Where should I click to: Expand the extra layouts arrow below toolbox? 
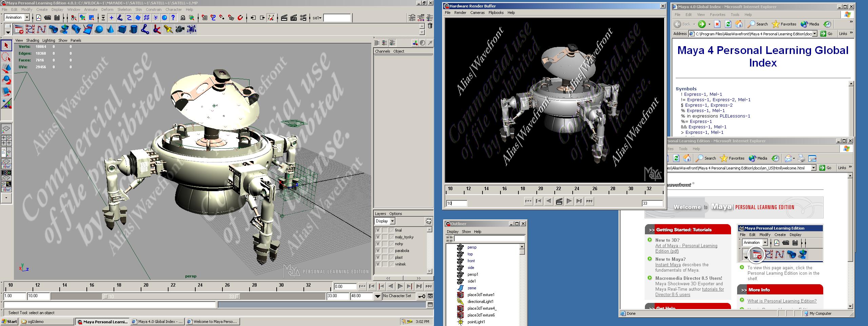click(x=6, y=198)
